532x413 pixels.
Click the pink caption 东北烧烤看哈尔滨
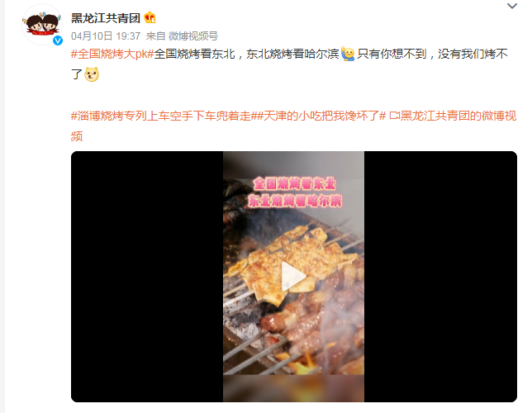coord(294,201)
